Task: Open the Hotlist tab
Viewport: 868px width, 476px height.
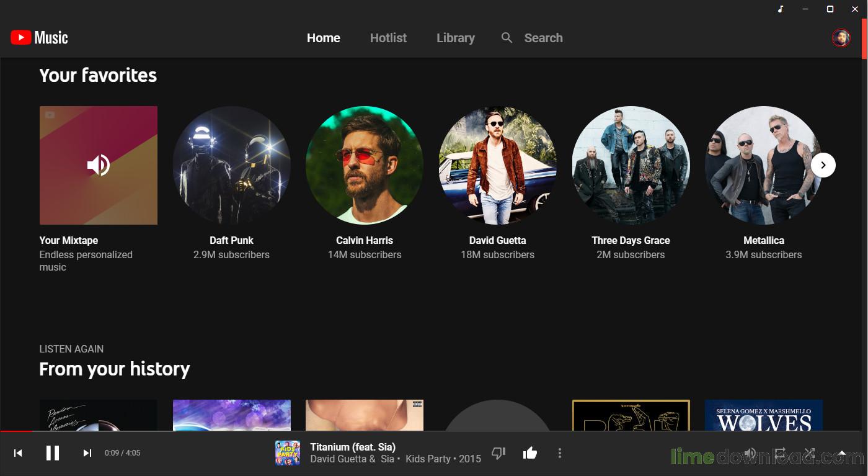Action: [x=388, y=38]
